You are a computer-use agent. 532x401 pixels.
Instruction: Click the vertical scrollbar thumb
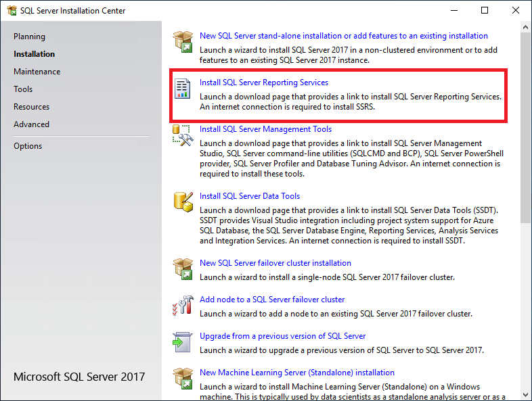pyautogui.click(x=525, y=127)
